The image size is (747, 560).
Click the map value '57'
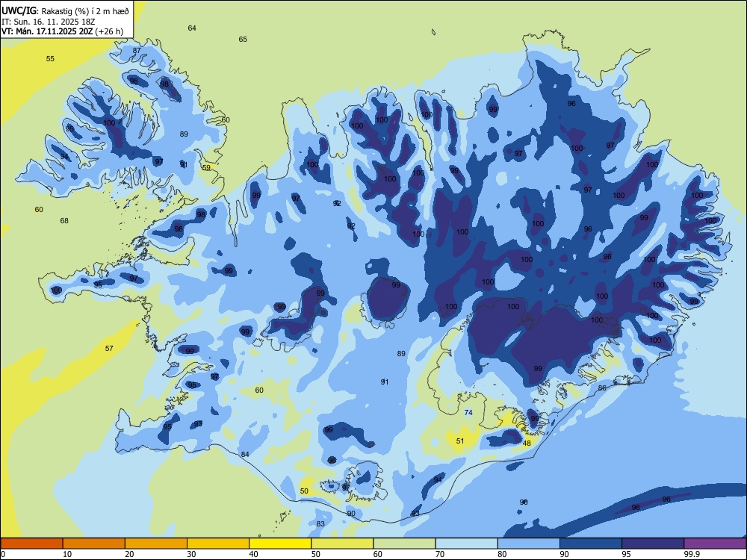click(x=109, y=349)
